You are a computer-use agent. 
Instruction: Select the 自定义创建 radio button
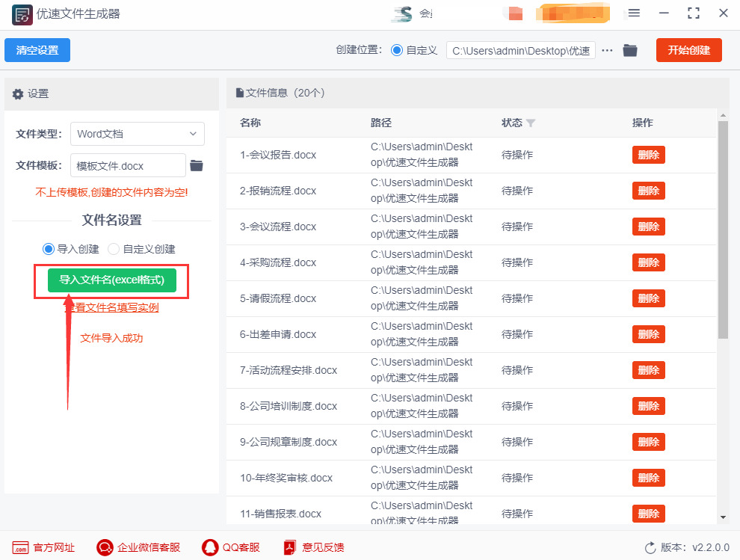pyautogui.click(x=114, y=249)
